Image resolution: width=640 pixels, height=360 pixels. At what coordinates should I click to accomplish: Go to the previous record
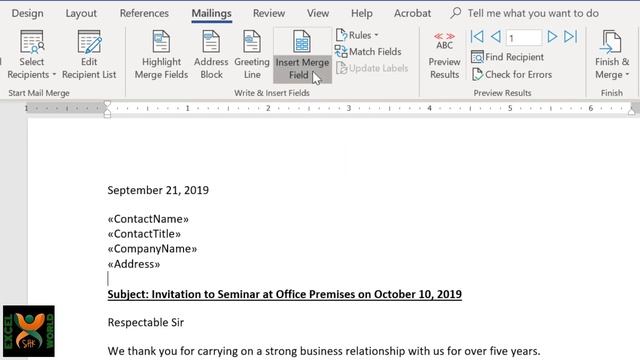point(496,37)
